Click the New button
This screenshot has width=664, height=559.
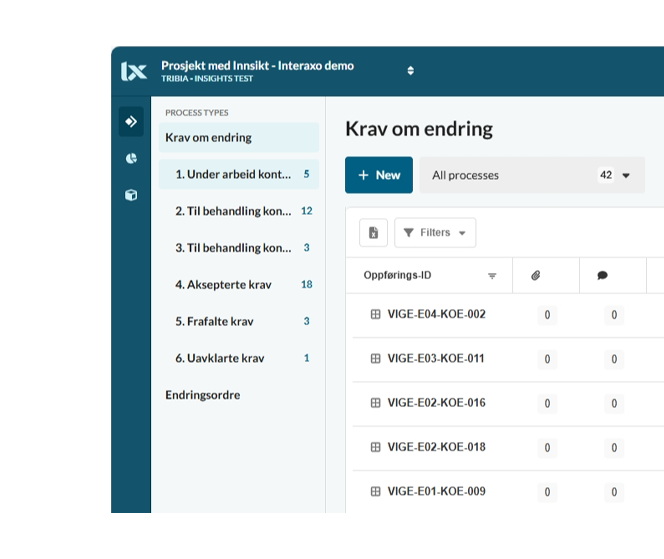click(378, 175)
